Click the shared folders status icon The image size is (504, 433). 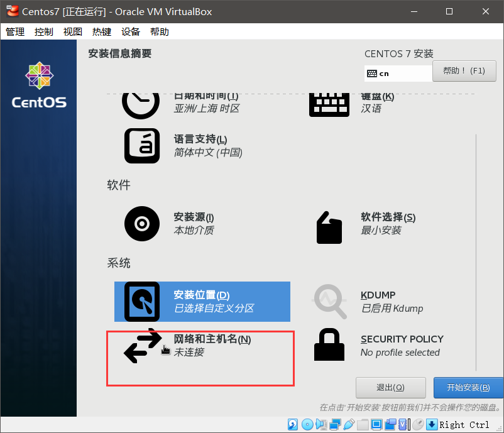pos(363,425)
